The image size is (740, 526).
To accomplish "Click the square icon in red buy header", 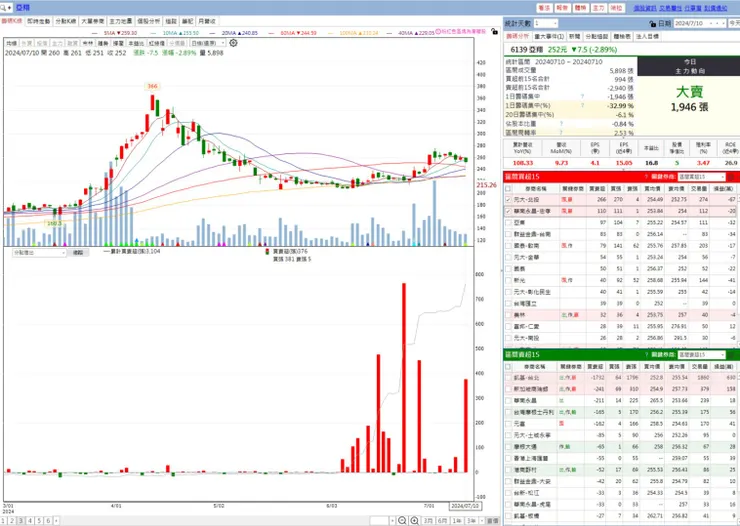I will 732,177.
